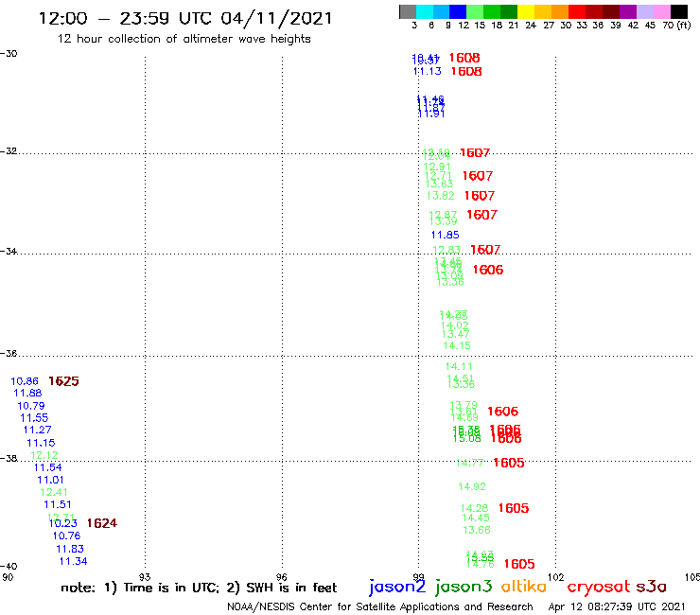Click the reading '14.15'
Image resolution: width=700 pixels, height=615 pixels.
pyautogui.click(x=457, y=345)
